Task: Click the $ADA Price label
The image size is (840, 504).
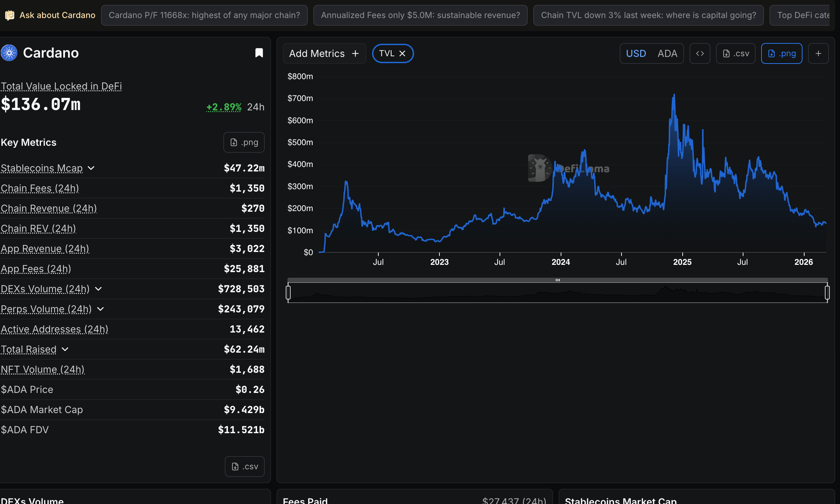Action: [x=27, y=389]
